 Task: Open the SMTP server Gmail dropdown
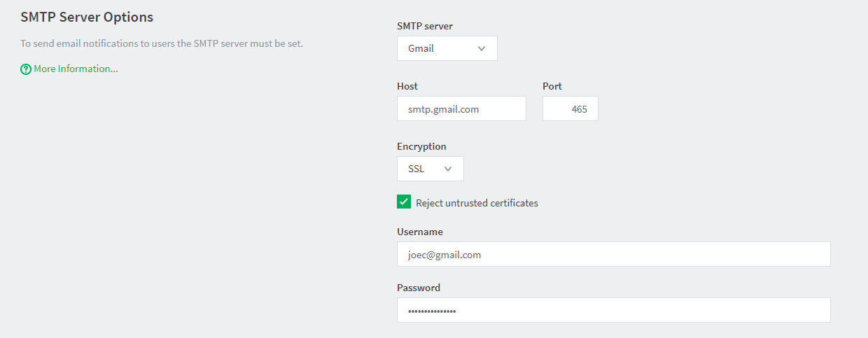click(447, 48)
